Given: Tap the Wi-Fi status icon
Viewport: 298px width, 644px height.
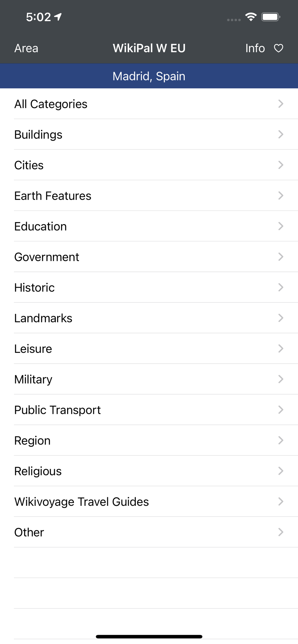Looking at the screenshot, I should coord(251,17).
